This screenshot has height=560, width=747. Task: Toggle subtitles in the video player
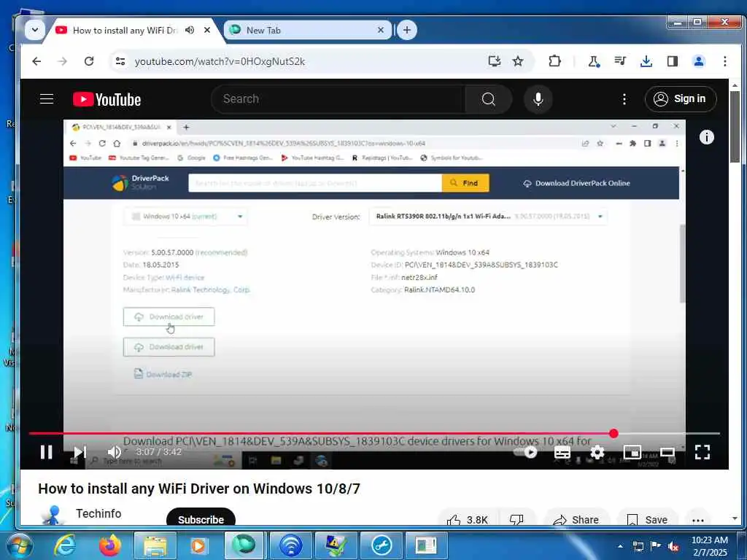(562, 452)
